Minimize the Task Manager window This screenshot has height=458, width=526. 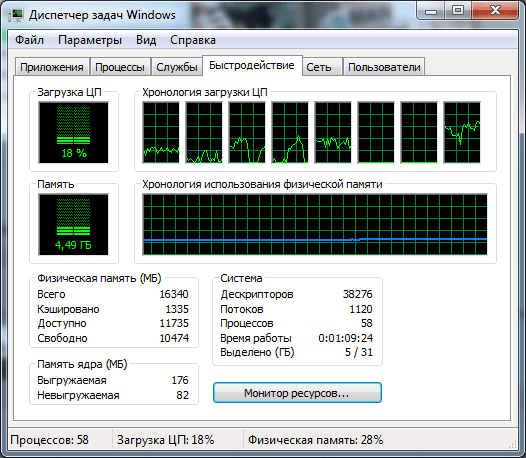431,11
